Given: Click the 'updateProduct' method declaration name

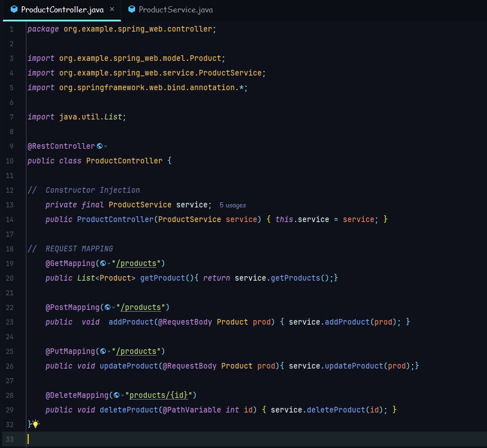Looking at the screenshot, I should coord(129,366).
